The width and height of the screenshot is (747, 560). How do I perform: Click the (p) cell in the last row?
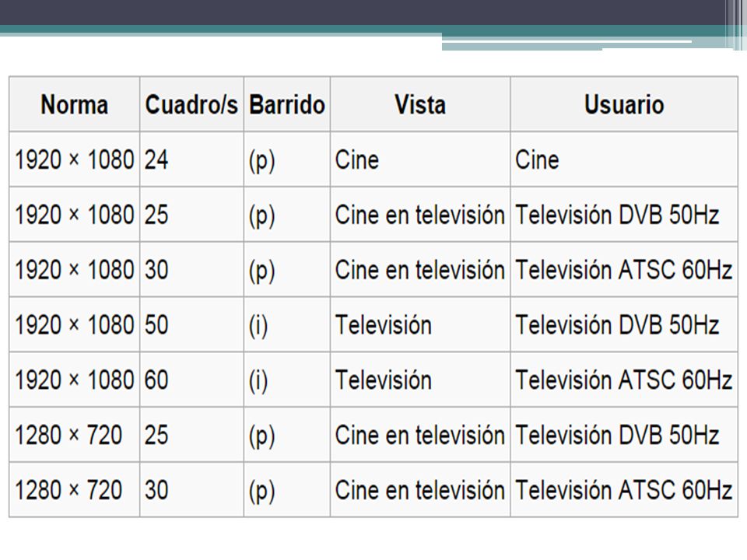pyautogui.click(x=287, y=489)
